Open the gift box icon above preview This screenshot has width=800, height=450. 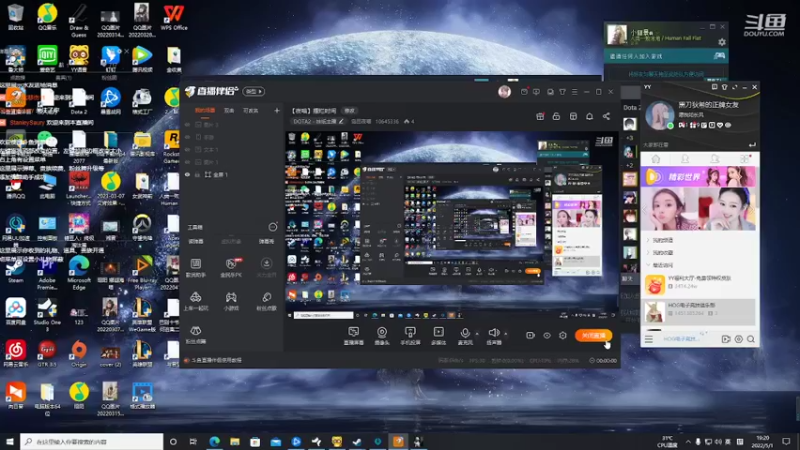pos(540,116)
